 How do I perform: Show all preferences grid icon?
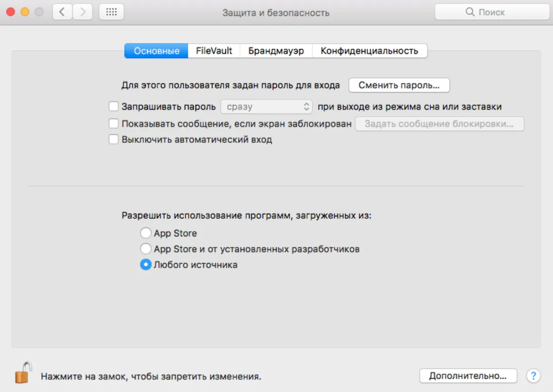pyautogui.click(x=111, y=12)
